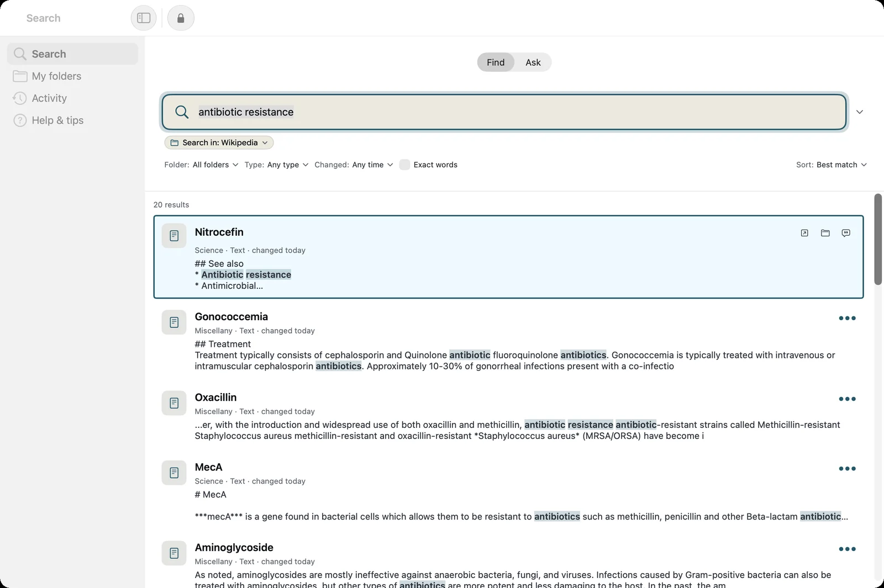Open more options for MecA

click(x=847, y=469)
